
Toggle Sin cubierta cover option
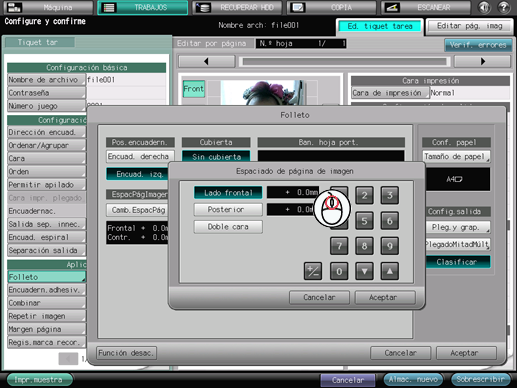point(216,157)
